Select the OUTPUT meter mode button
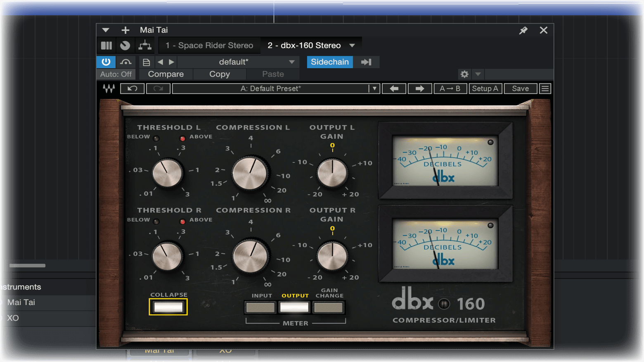 pyautogui.click(x=294, y=307)
